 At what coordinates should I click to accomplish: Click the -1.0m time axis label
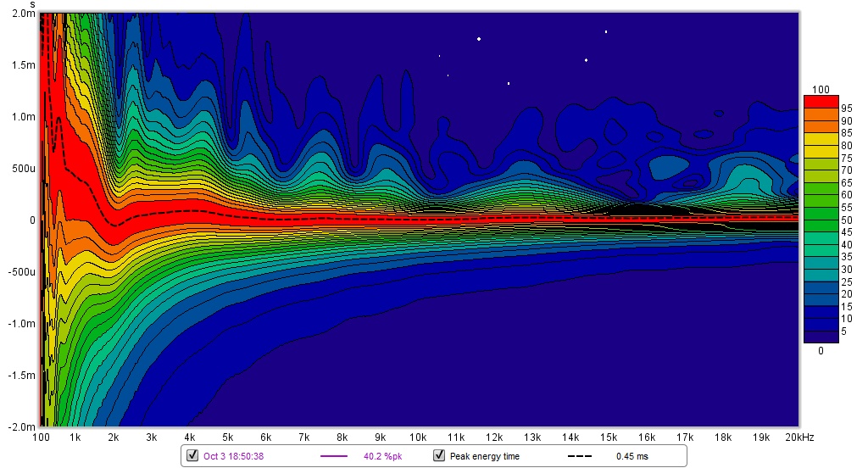[22, 324]
